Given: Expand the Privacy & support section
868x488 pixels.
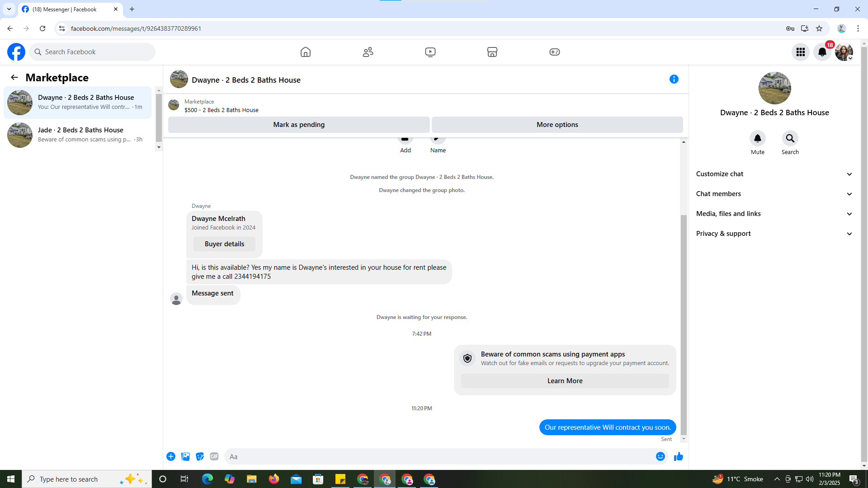Looking at the screenshot, I should (x=774, y=234).
